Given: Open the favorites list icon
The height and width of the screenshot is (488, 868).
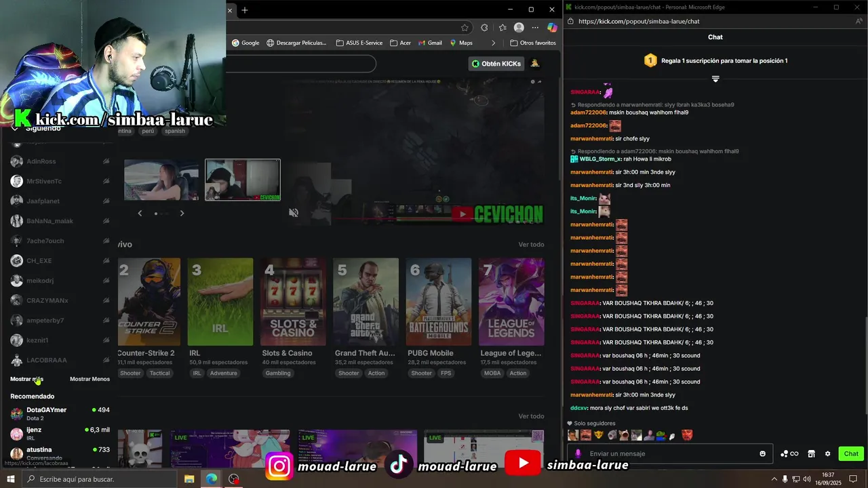Looking at the screenshot, I should [x=502, y=28].
